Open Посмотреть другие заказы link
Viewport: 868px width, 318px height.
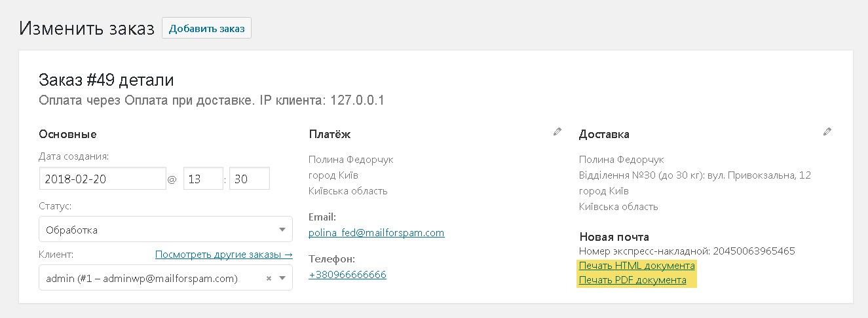tap(224, 254)
